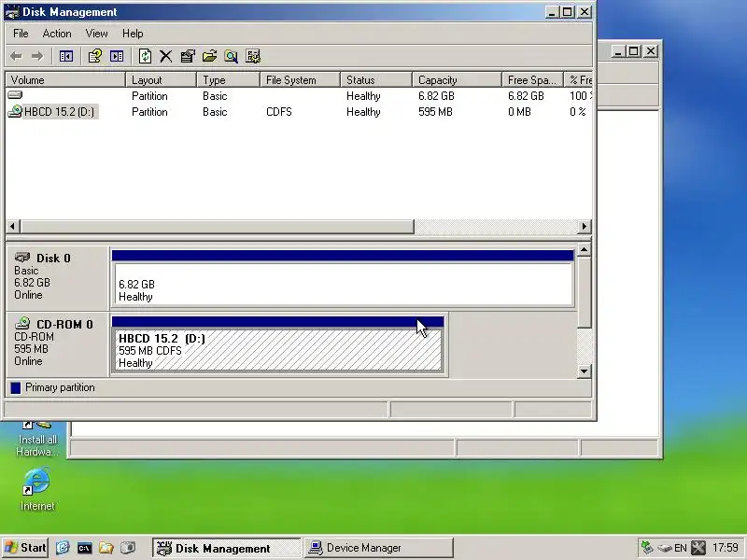Click the vertical scrollbar thumb in disk view

tap(585, 292)
